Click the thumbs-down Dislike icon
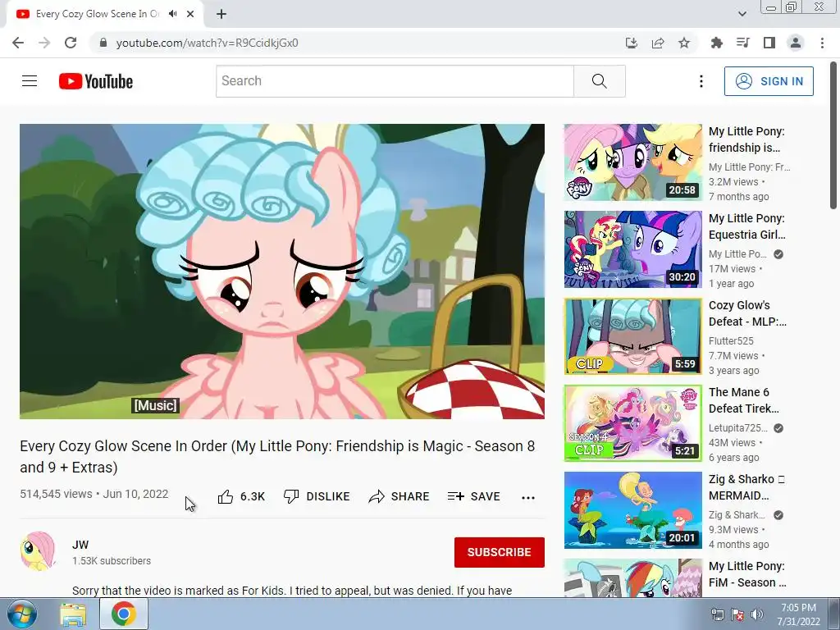 pyautogui.click(x=291, y=496)
